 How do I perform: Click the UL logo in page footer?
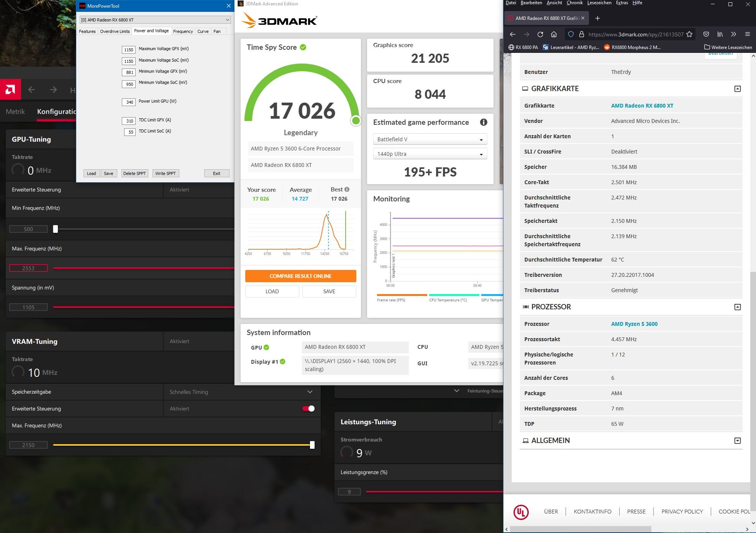click(x=521, y=512)
